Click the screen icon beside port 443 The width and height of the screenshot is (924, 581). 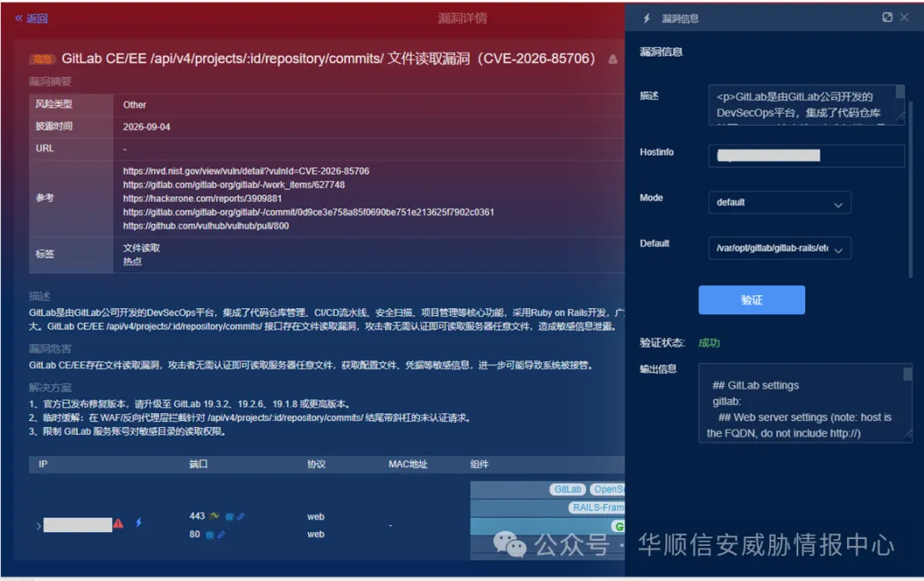tap(229, 517)
